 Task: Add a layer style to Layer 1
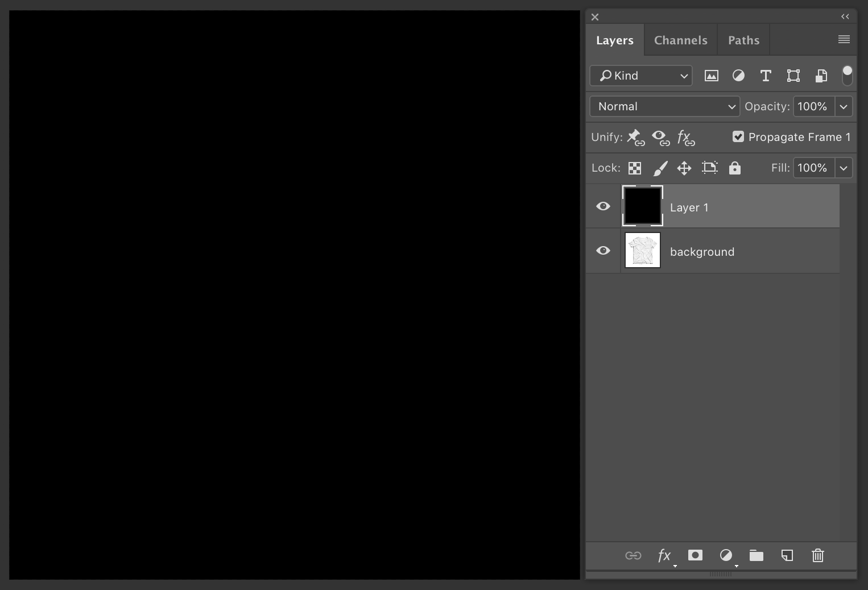tap(664, 556)
